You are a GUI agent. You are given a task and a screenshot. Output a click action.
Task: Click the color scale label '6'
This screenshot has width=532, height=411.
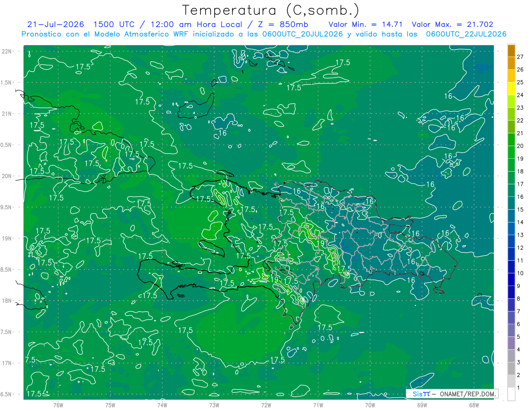(x=519, y=324)
